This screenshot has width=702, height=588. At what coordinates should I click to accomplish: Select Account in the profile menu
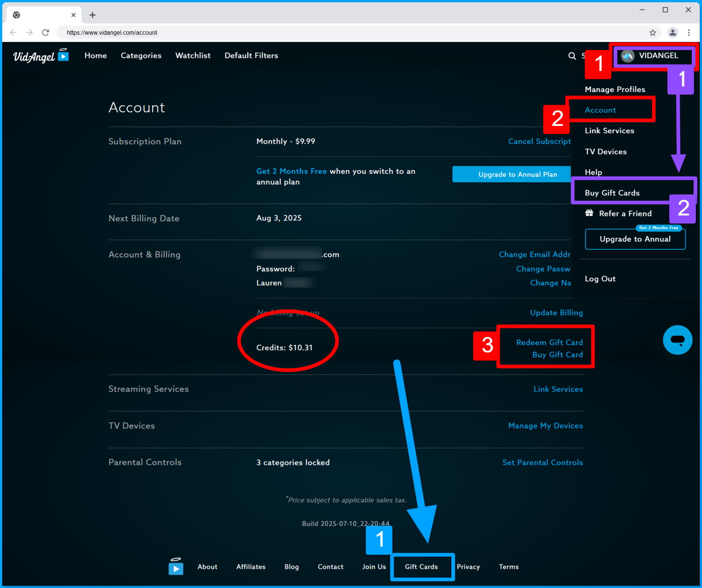600,110
